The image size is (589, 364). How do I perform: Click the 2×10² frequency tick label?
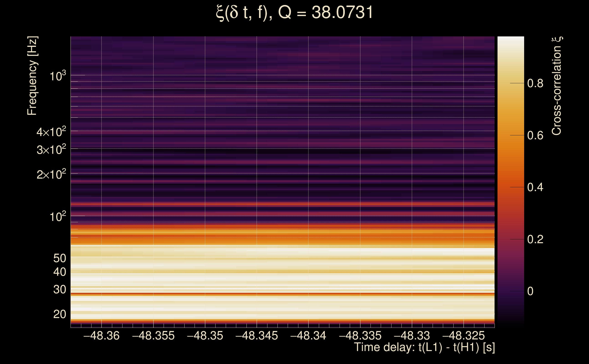coord(51,174)
